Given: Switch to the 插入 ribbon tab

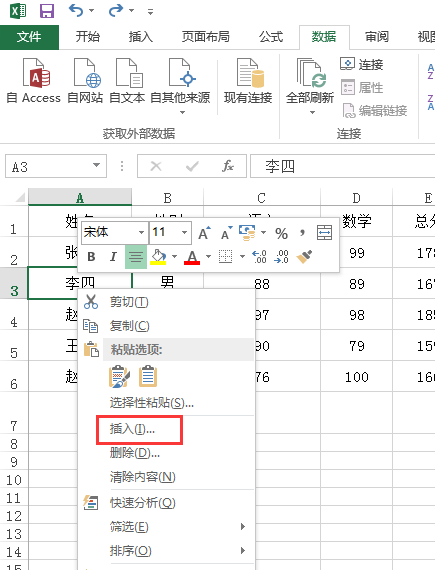Looking at the screenshot, I should pyautogui.click(x=141, y=37).
